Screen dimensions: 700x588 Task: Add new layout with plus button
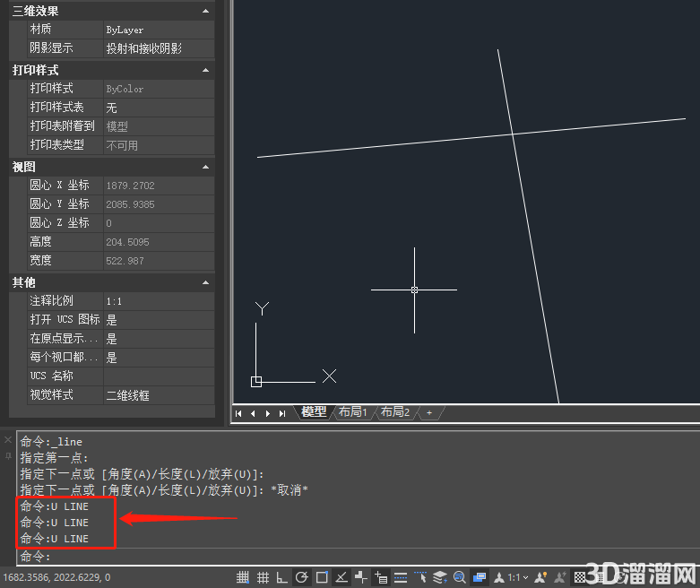[429, 412]
